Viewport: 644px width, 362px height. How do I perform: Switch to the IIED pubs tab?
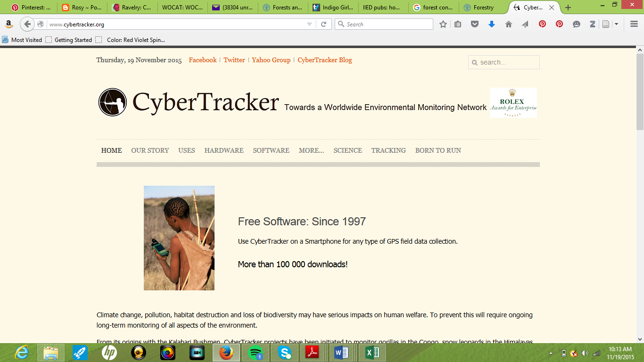point(382,8)
